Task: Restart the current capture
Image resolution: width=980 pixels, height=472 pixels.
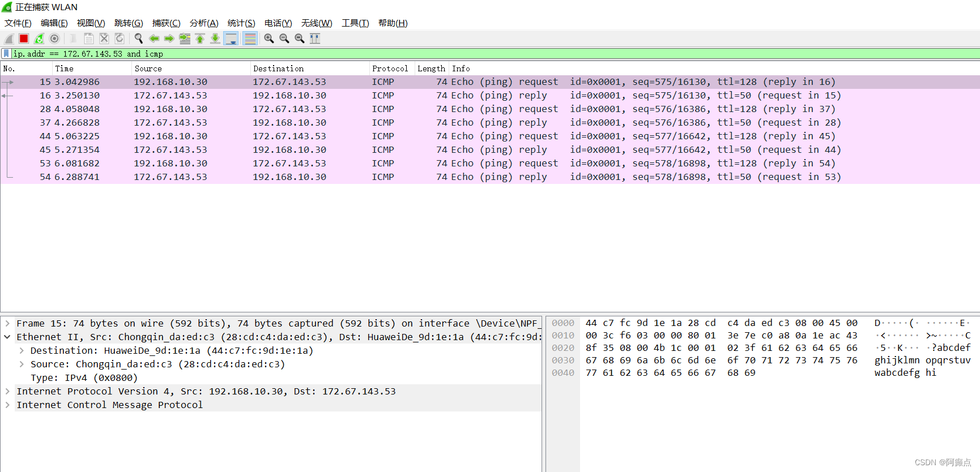Action: (39, 38)
